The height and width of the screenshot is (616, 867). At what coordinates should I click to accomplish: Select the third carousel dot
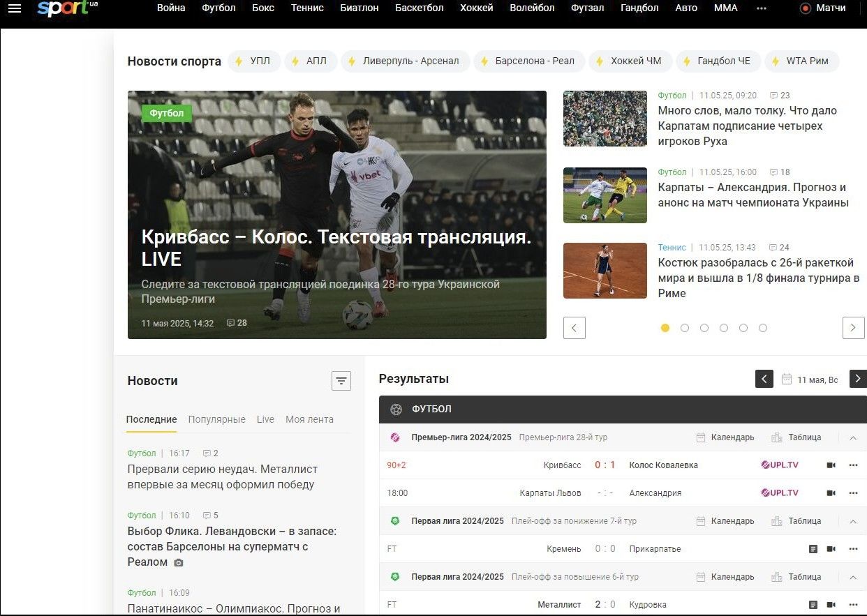coord(704,328)
